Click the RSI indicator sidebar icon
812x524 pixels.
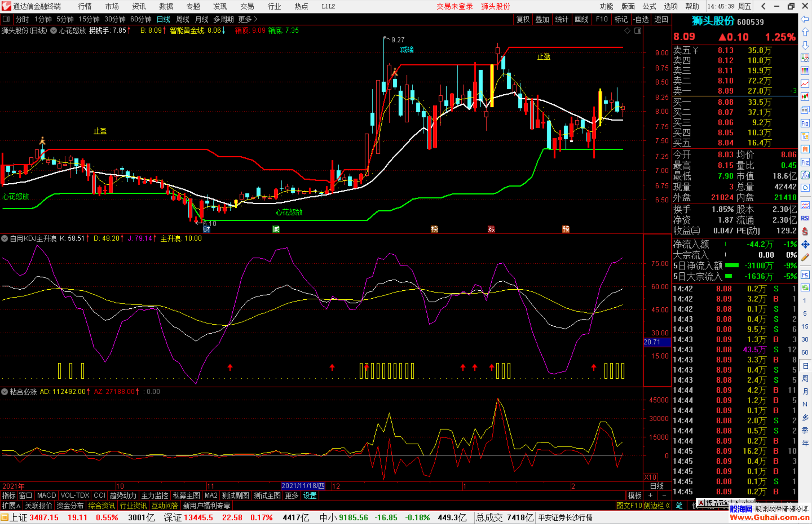tap(805, 218)
